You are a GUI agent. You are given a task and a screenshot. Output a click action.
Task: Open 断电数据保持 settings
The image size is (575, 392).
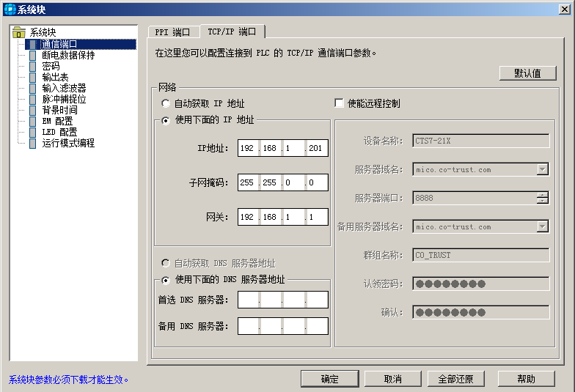(68, 56)
